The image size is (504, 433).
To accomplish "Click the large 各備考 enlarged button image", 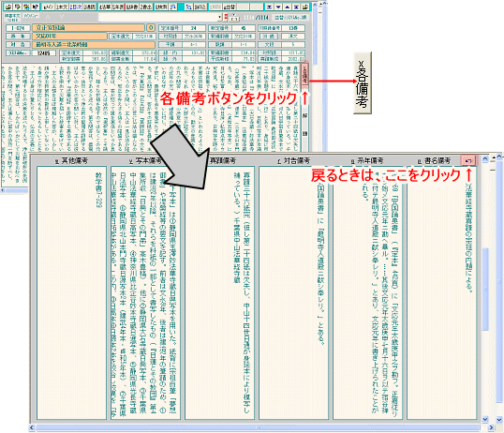I will [363, 82].
